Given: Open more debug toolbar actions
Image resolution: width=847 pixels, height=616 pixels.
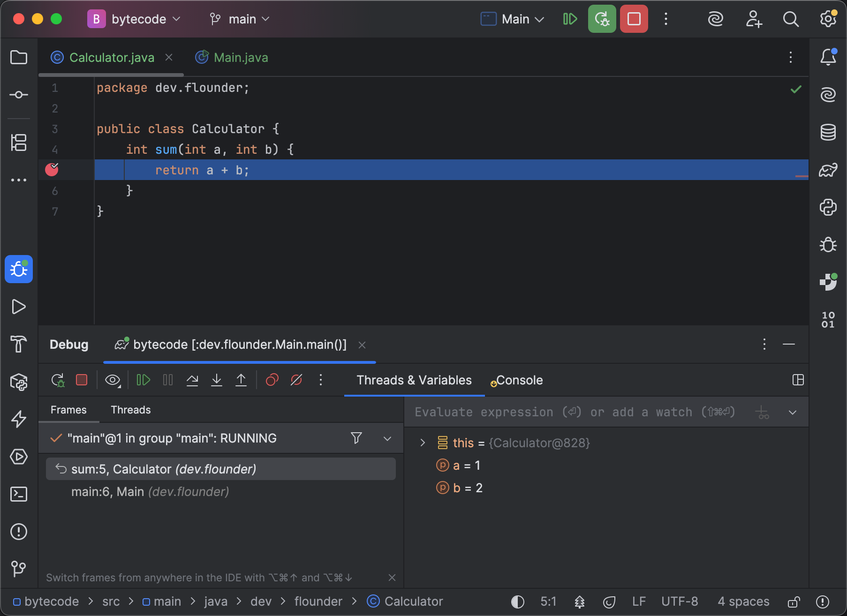Looking at the screenshot, I should pos(321,380).
